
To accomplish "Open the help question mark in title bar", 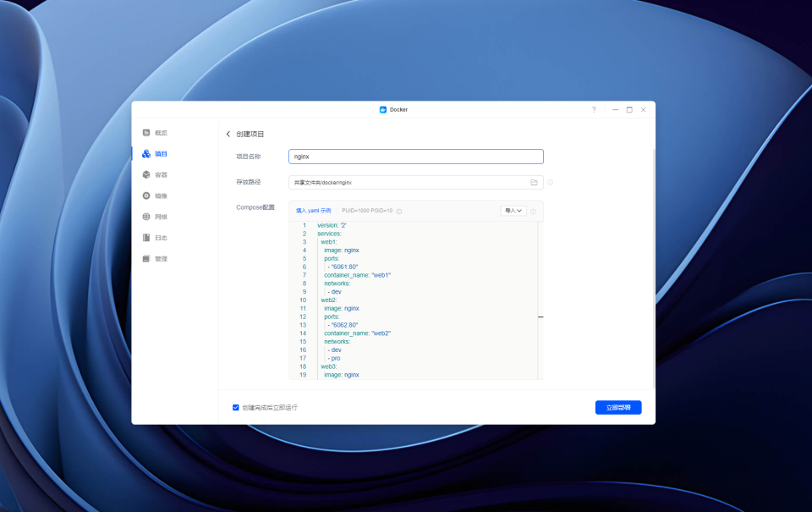I will coord(594,110).
